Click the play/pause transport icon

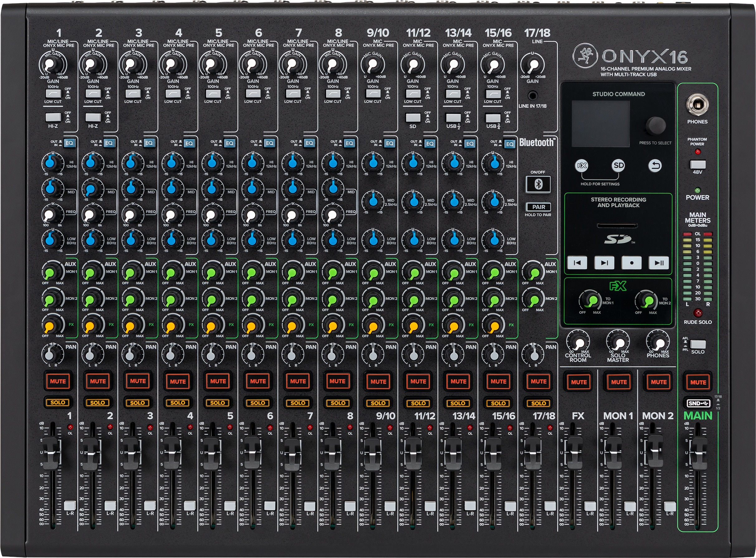658,264
